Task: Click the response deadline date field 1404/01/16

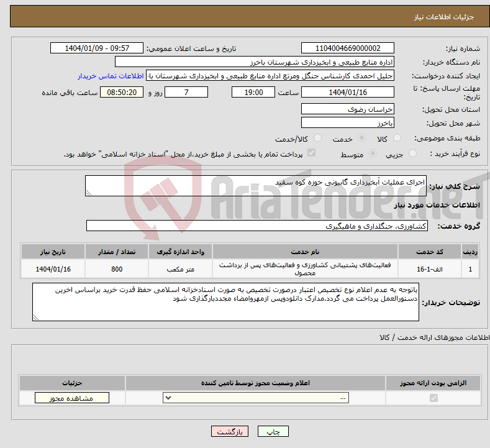Action: coord(348,92)
